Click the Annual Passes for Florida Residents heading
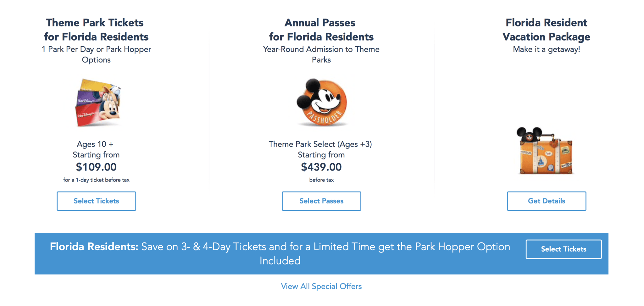This screenshot has width=644, height=306. 321,30
